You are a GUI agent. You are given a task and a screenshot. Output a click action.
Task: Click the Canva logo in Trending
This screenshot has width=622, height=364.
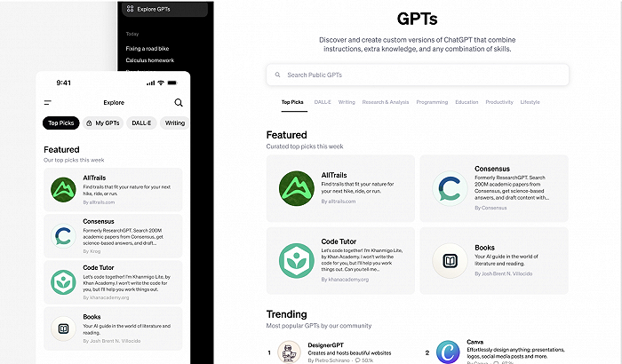point(448,352)
